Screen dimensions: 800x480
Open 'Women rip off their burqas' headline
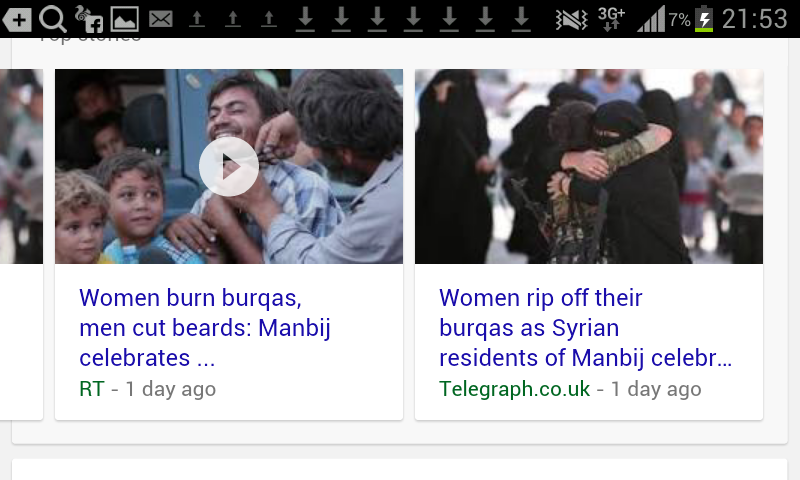point(586,327)
